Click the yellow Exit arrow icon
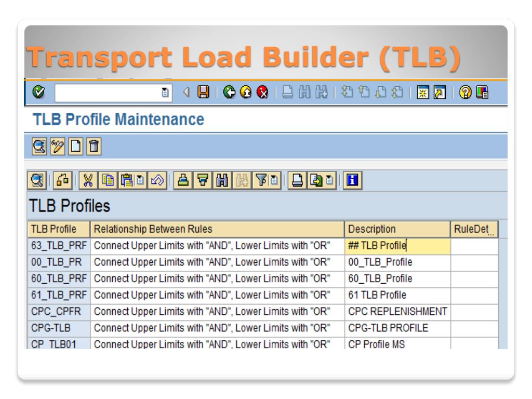 [246, 92]
